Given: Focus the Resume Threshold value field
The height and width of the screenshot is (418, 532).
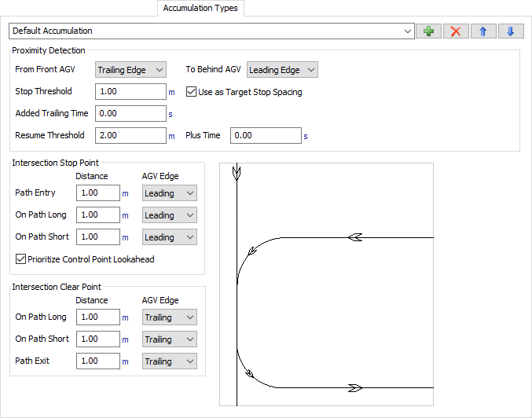Looking at the screenshot, I should pos(130,136).
